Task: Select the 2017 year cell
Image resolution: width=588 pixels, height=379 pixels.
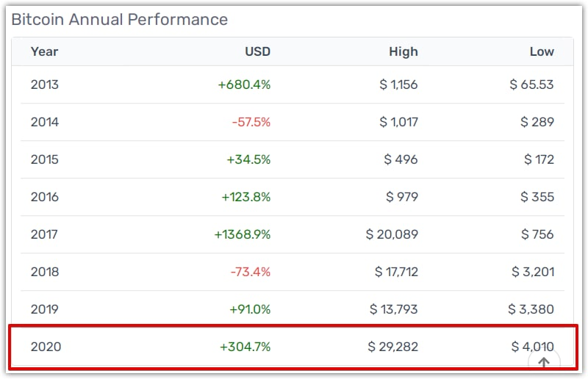Action: (x=44, y=234)
